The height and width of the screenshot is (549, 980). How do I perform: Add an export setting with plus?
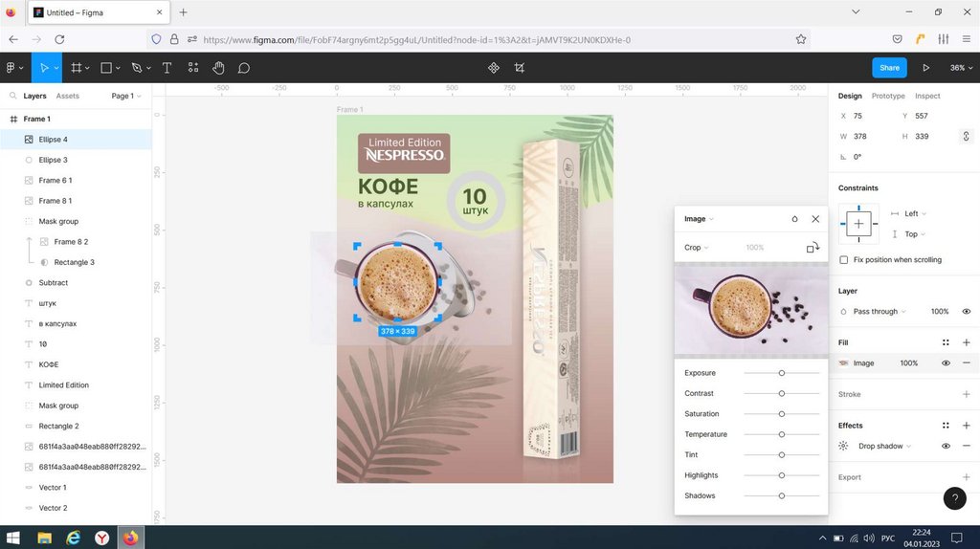(x=967, y=477)
